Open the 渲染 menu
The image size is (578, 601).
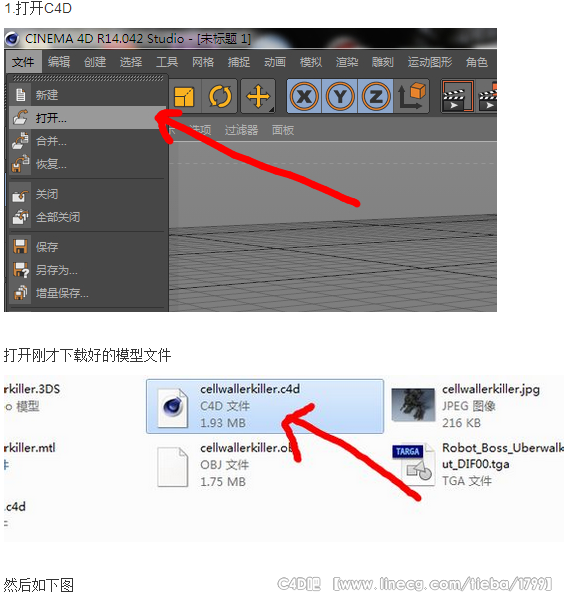[x=347, y=62]
